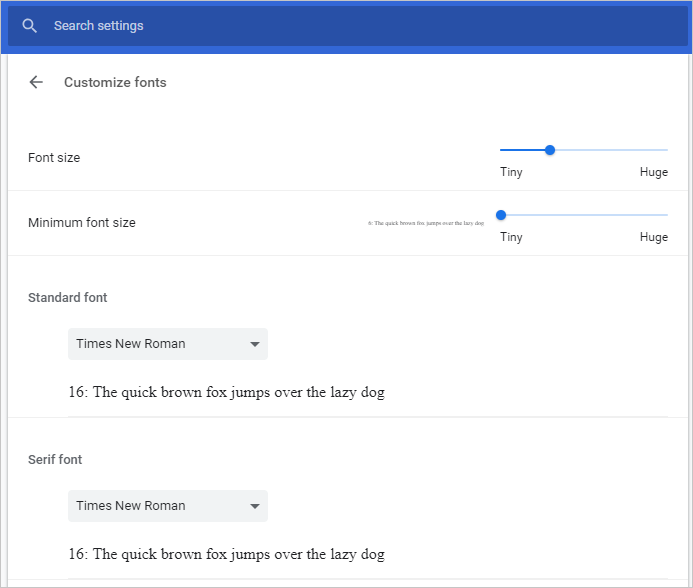The image size is (693, 588).
Task: Click the Standard font section heading
Action: tap(68, 298)
